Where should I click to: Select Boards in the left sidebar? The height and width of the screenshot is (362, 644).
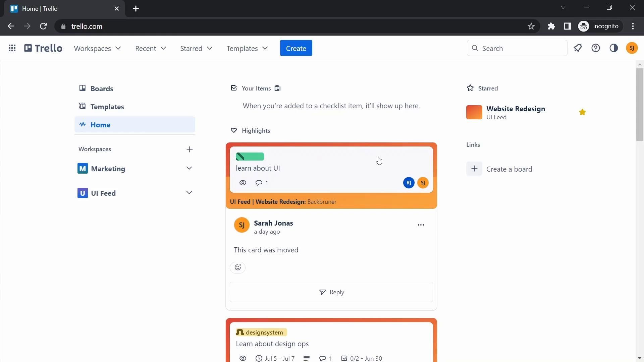[102, 89]
